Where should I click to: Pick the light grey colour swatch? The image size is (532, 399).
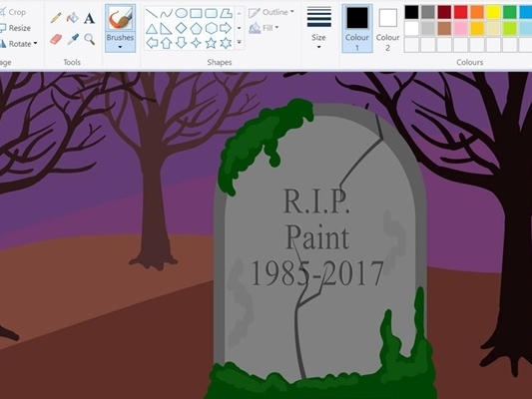coord(428,29)
